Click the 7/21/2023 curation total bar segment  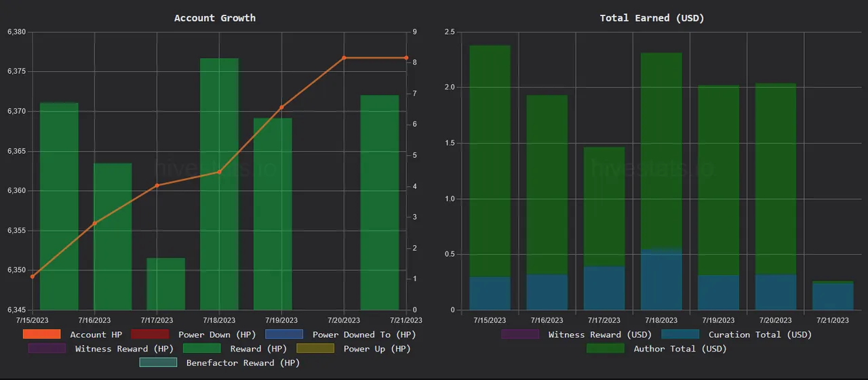833,297
